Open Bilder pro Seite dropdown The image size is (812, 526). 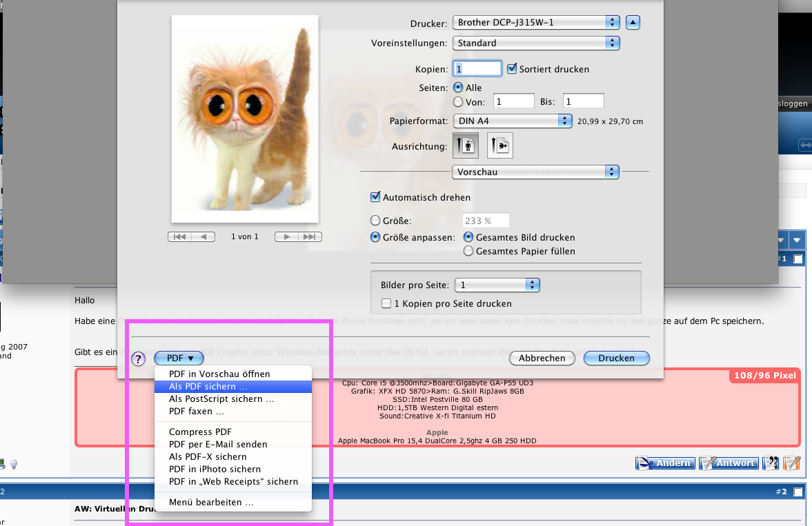click(x=497, y=285)
